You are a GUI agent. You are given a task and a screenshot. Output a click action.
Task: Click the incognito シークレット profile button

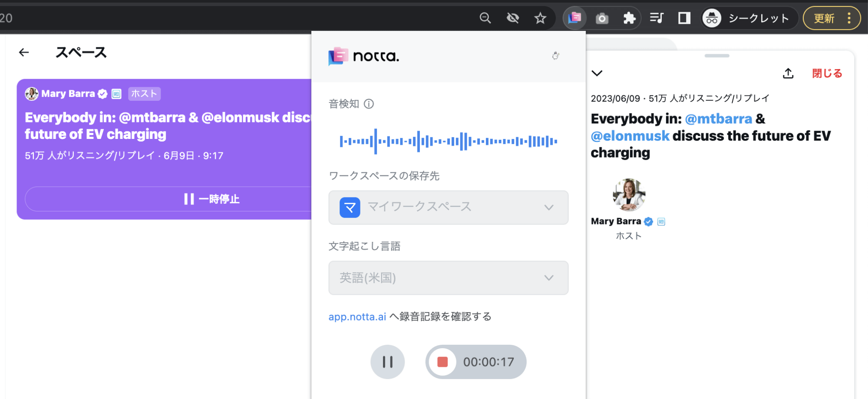coord(749,18)
